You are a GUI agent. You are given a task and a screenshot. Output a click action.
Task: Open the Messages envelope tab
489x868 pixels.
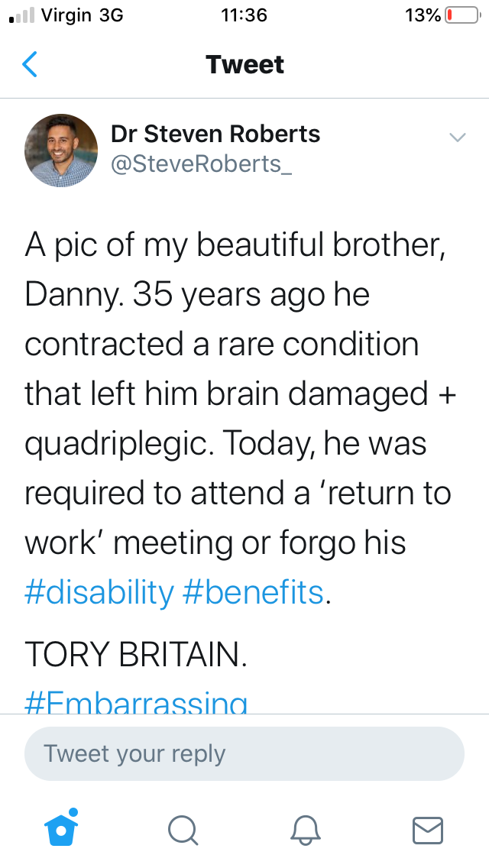click(x=428, y=831)
